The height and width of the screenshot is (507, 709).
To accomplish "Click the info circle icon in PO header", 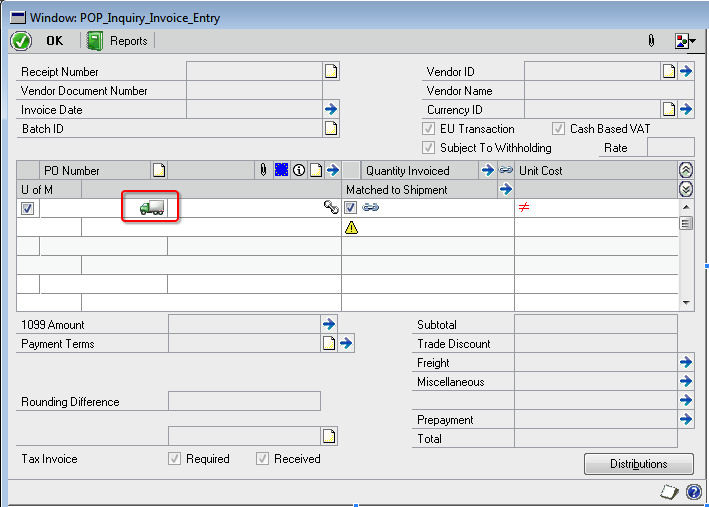I will click(x=298, y=170).
